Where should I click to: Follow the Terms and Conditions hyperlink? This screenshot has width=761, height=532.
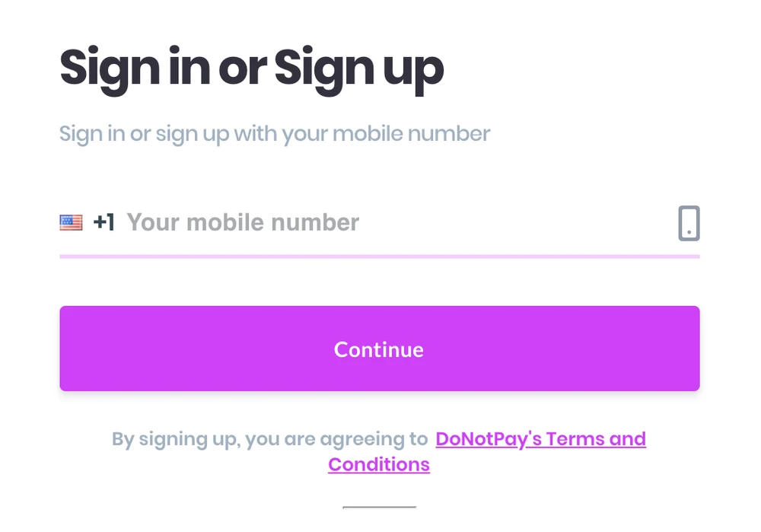click(x=541, y=439)
